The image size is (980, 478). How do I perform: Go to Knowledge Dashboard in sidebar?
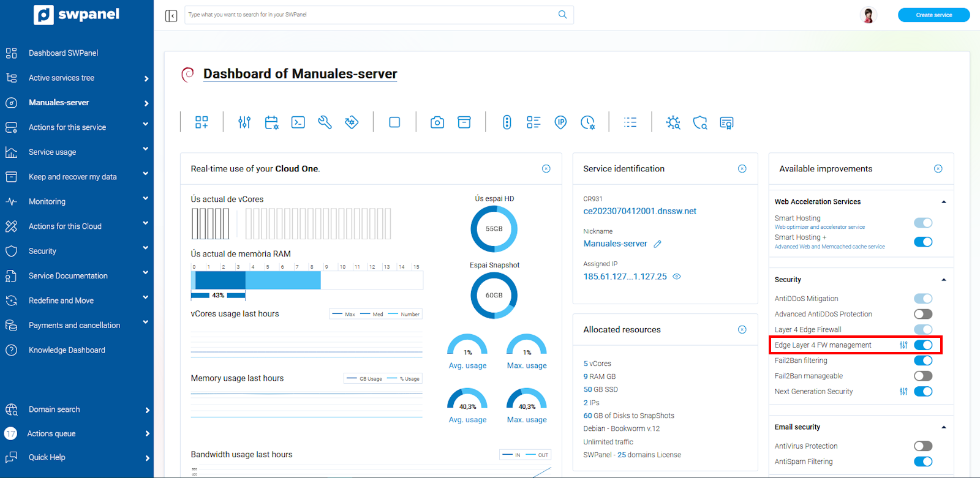[x=67, y=350]
